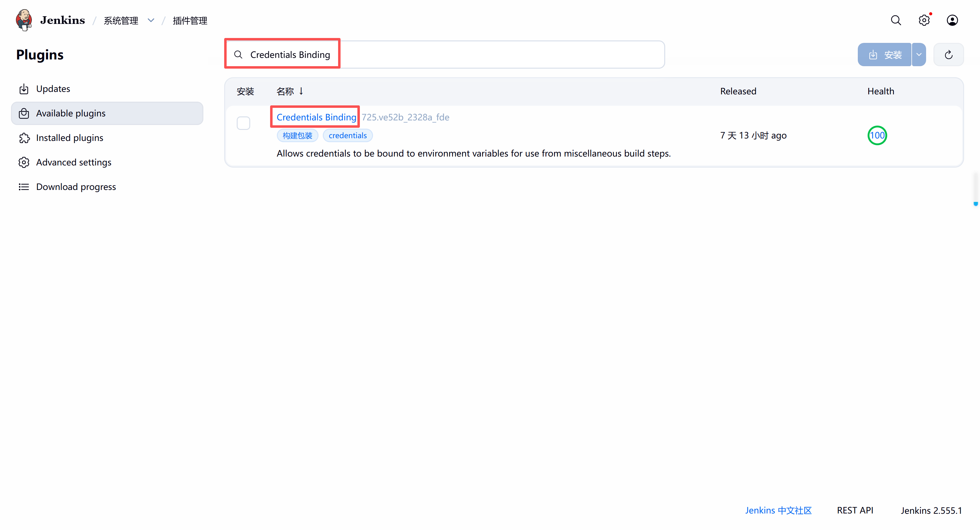The width and height of the screenshot is (980, 530).
Task: Open the manage Jenkins gear icon
Action: tap(924, 20)
